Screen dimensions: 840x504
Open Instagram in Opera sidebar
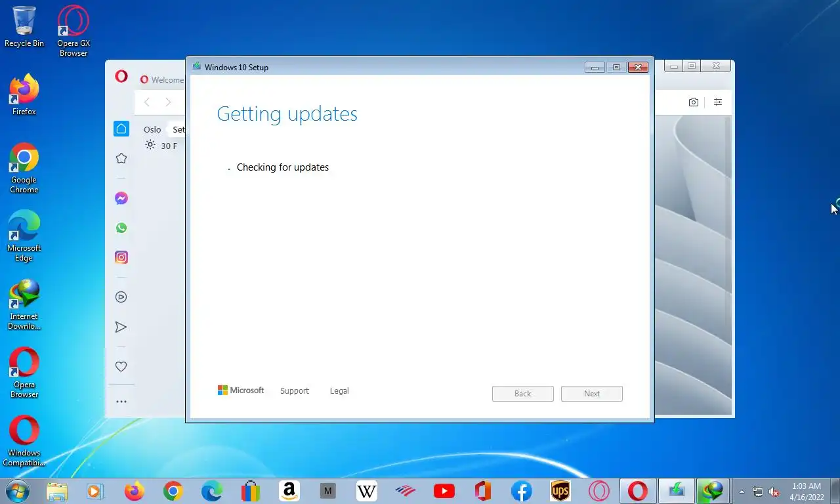(121, 257)
